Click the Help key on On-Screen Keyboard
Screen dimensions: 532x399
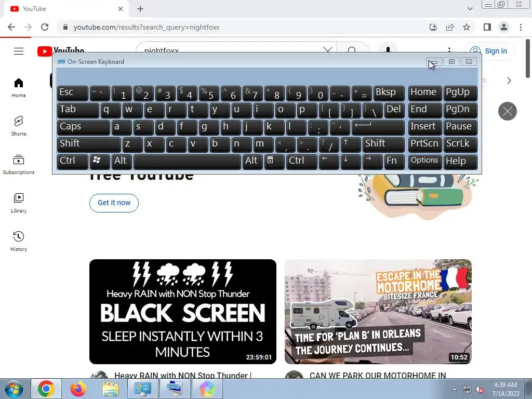pyautogui.click(x=460, y=162)
